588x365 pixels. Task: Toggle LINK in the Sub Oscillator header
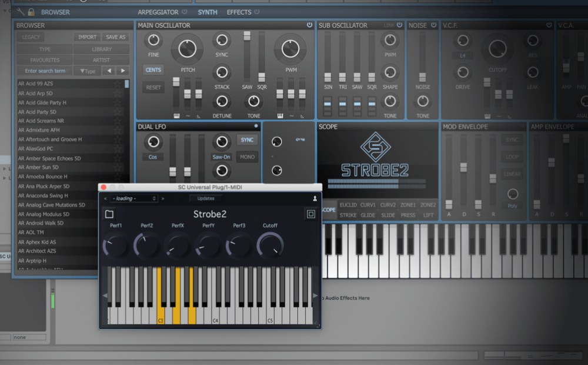click(389, 25)
